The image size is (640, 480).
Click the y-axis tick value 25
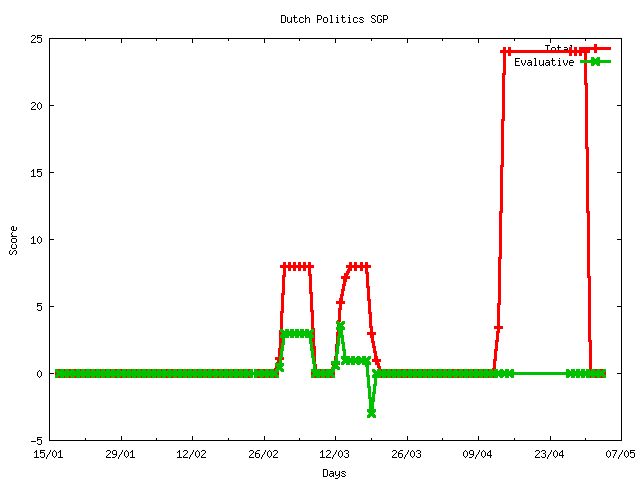click(x=34, y=39)
